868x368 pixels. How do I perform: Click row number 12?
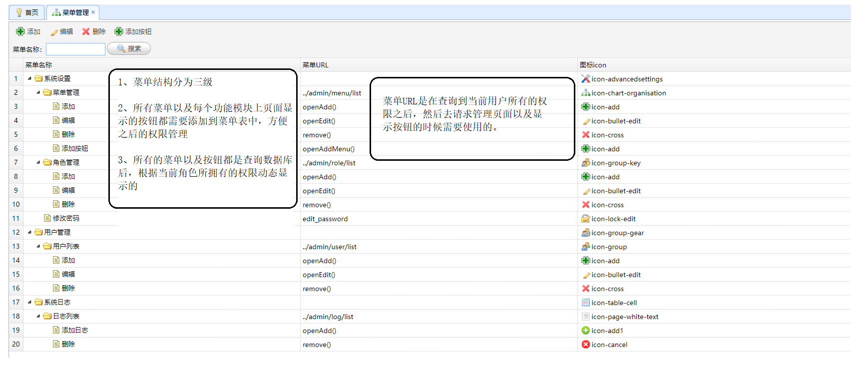pos(16,232)
